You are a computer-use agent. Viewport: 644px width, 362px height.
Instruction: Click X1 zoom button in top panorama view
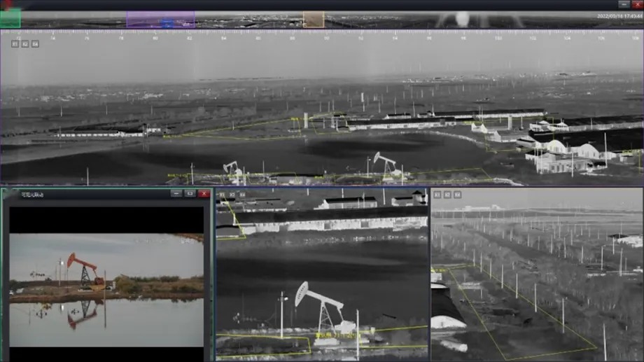tap(15, 43)
